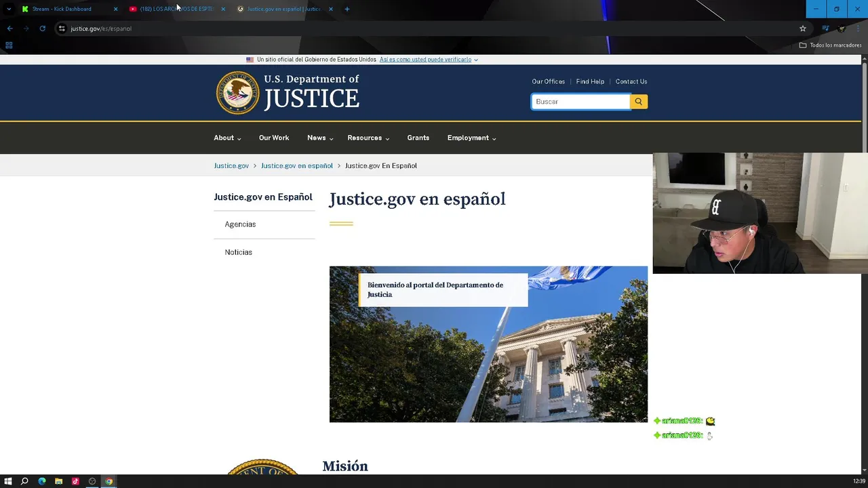This screenshot has height=488, width=868.
Task: Expand the News menu
Action: [x=320, y=138]
